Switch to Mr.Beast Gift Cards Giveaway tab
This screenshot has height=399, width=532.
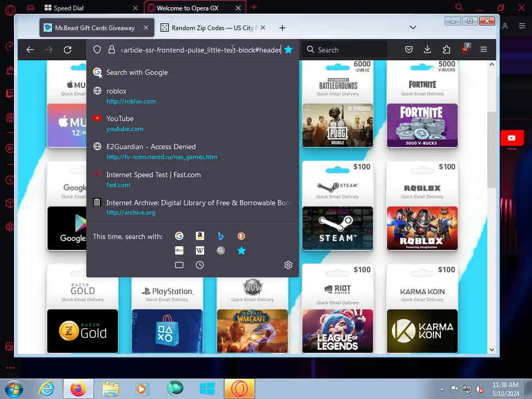(x=97, y=28)
